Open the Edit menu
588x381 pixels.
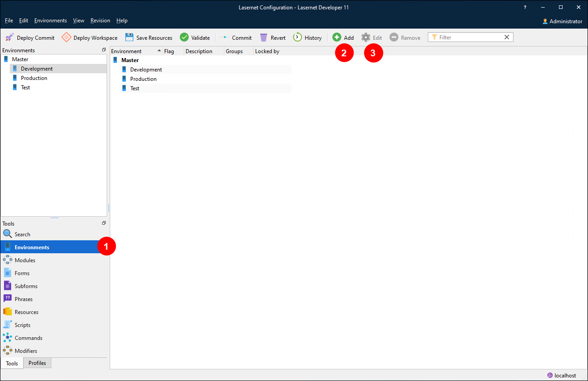[24, 21]
